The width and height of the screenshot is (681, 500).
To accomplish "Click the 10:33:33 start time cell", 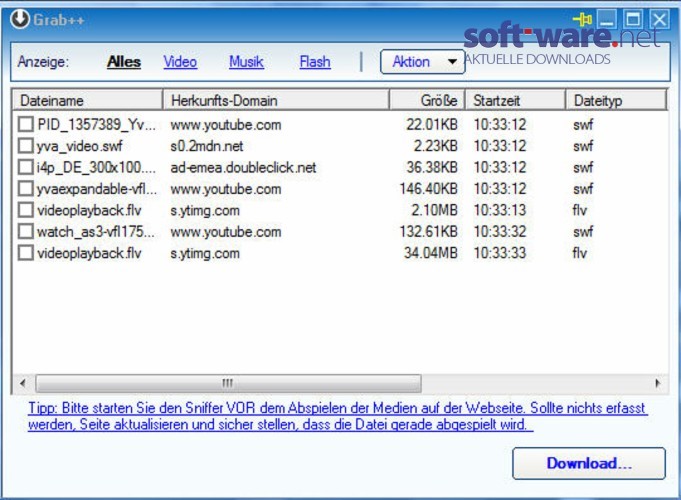I will tap(500, 253).
